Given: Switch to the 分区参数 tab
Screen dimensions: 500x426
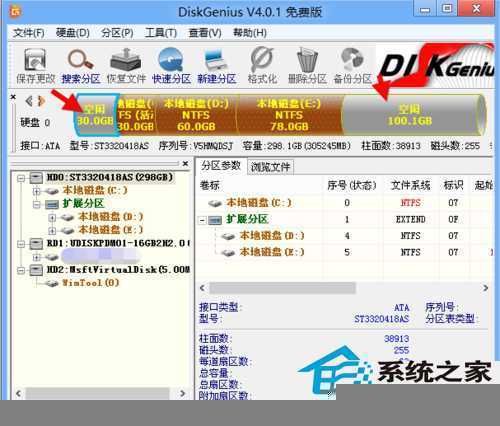Looking at the screenshot, I should point(221,166).
